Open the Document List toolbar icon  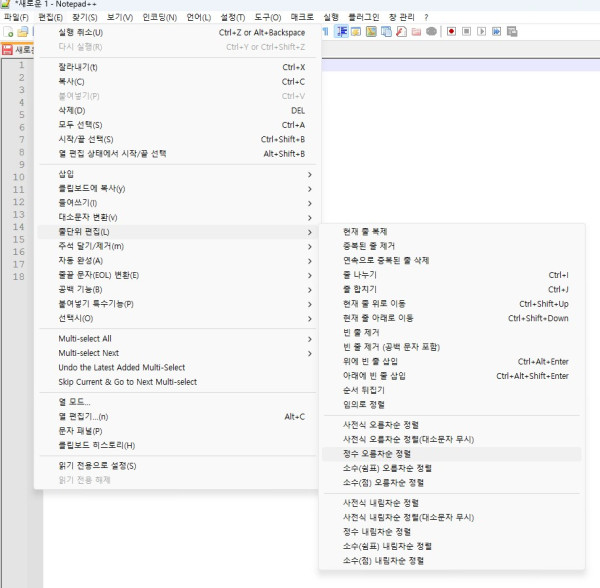click(x=386, y=31)
